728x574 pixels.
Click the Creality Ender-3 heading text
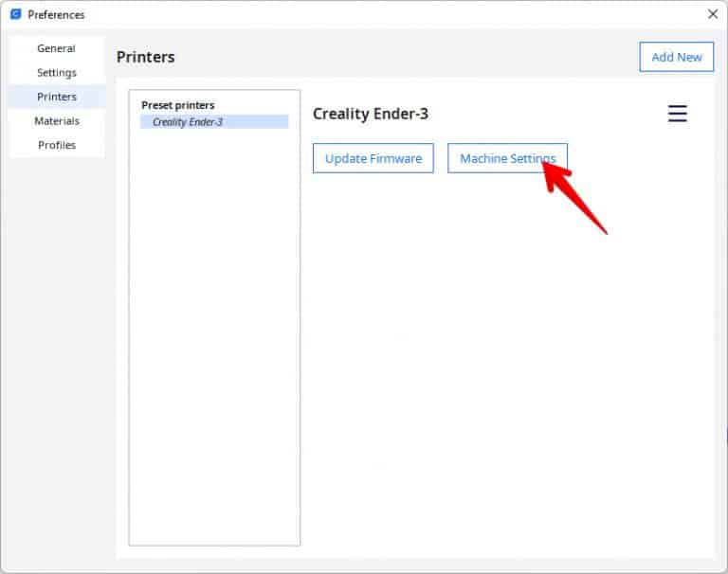[x=371, y=114]
